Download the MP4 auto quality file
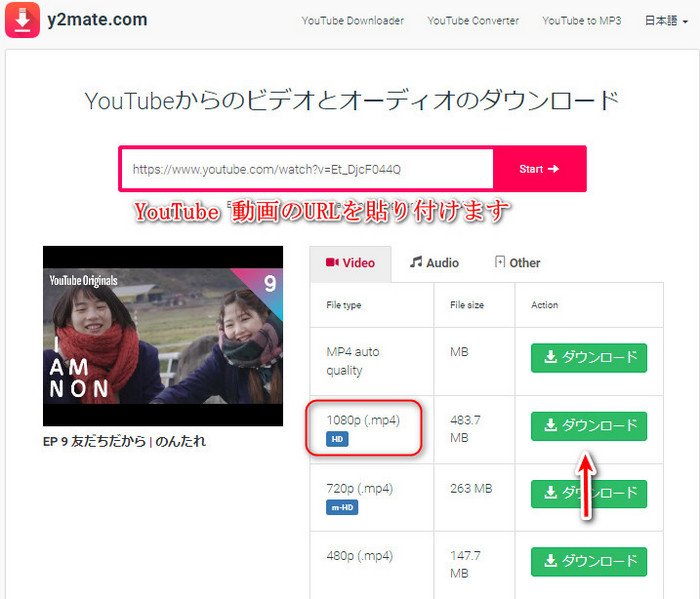This screenshot has width=700, height=599. point(589,358)
